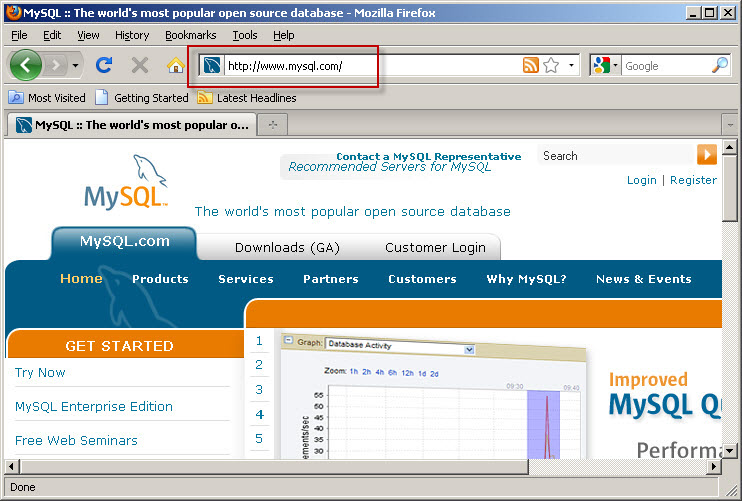Screen dimensions: 742x501
Task: Open the Most Visited bookmarks folder
Action: point(47,98)
